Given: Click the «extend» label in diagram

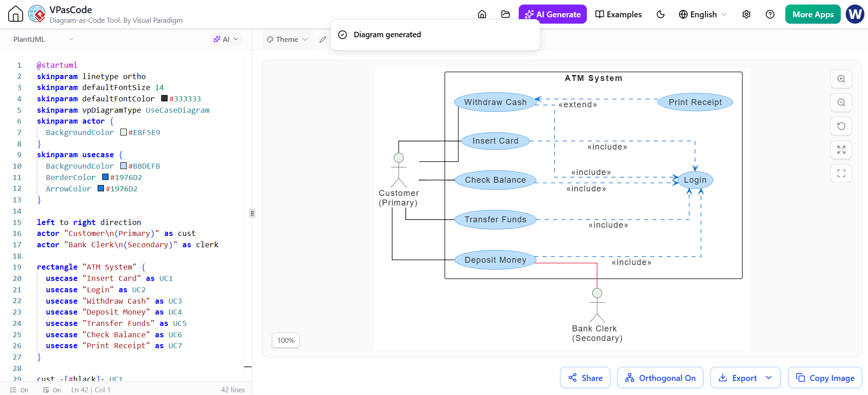Looking at the screenshot, I should tap(577, 105).
